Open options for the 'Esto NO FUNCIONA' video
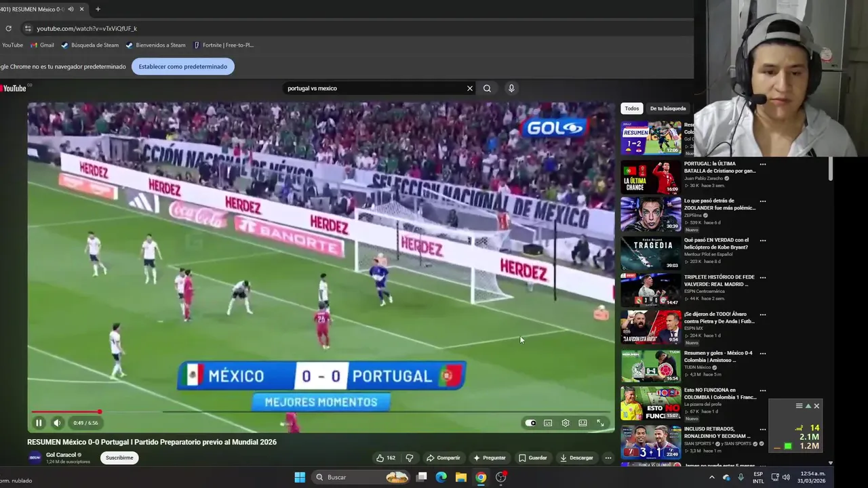The width and height of the screenshot is (868, 488). (763, 390)
